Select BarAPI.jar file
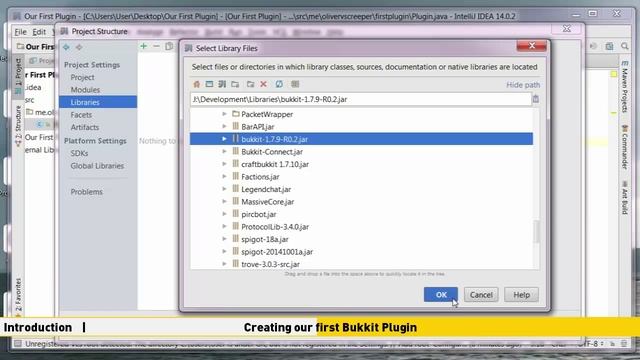The image size is (640, 360). (258, 127)
